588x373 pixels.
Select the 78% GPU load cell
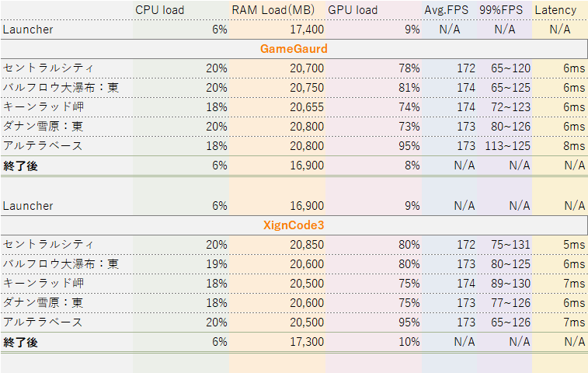[x=409, y=68]
